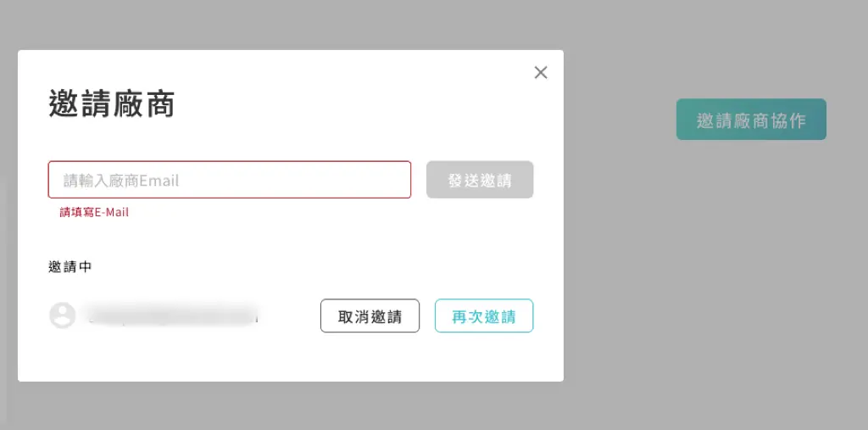Click the black-outlined 取消邀請 button

click(x=370, y=316)
